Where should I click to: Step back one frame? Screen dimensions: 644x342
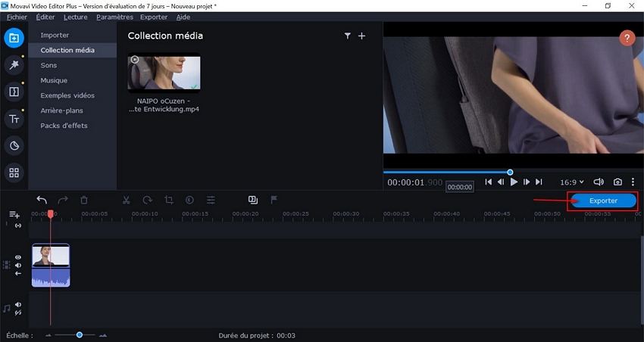click(501, 182)
